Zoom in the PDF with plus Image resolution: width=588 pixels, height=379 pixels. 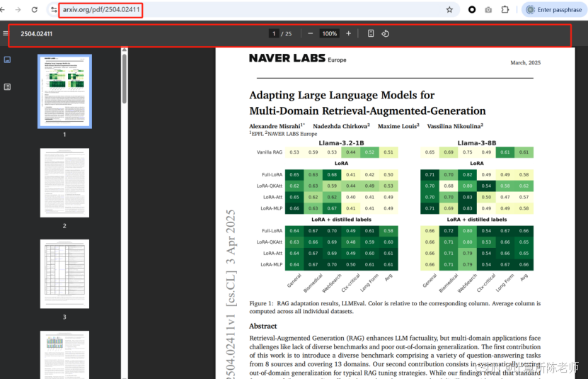348,33
